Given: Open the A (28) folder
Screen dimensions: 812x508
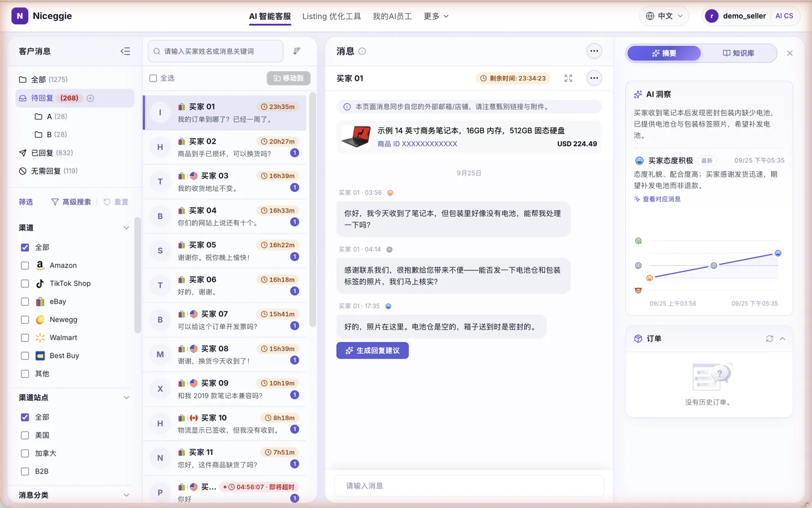Looking at the screenshot, I should pos(51,117).
